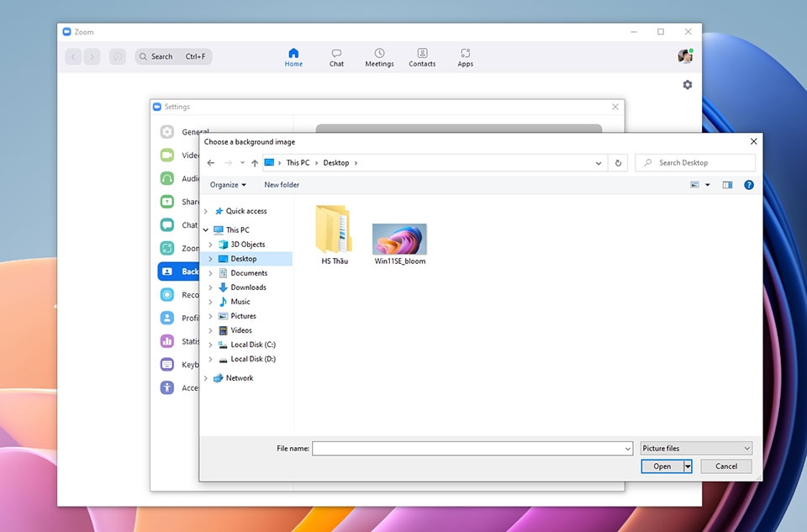Viewport: 807px width, 532px height.
Task: Open the Contacts tab
Action: click(422, 58)
